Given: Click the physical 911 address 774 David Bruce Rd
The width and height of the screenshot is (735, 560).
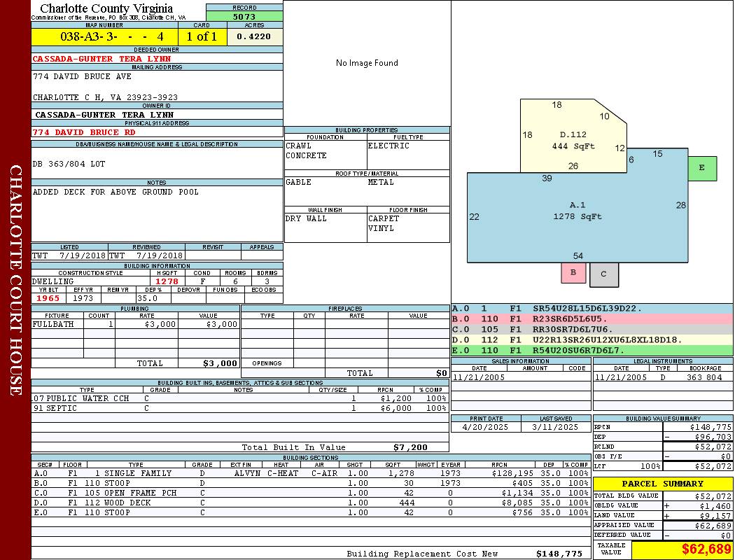Looking at the screenshot, I should pos(84,132).
